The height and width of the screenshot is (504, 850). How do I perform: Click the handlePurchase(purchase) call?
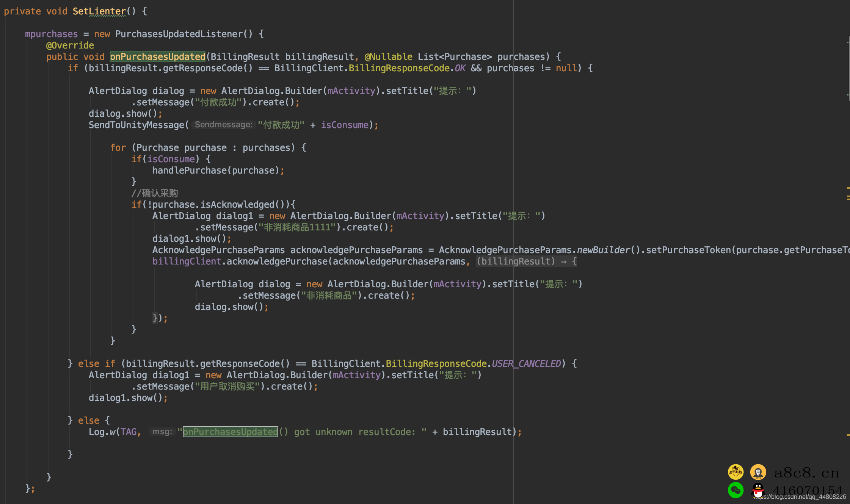point(216,171)
